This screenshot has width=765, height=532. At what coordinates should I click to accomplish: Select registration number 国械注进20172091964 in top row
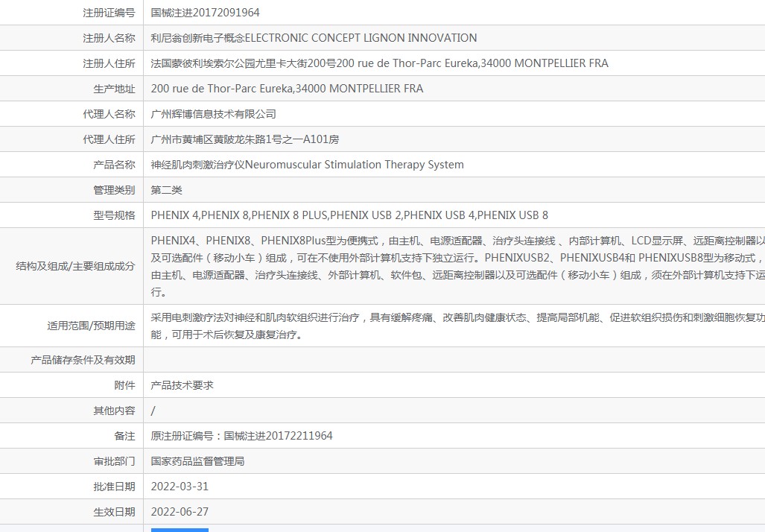[205, 13]
